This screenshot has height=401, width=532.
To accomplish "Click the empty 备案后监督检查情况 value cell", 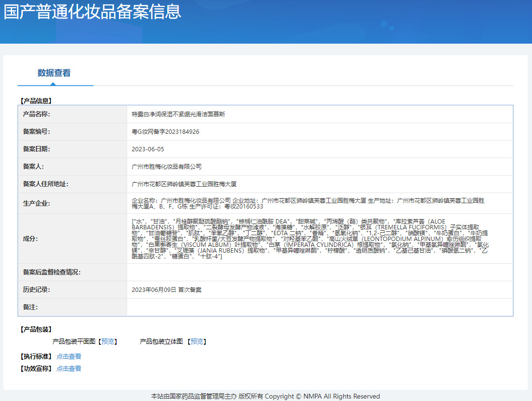I will pos(319,272).
